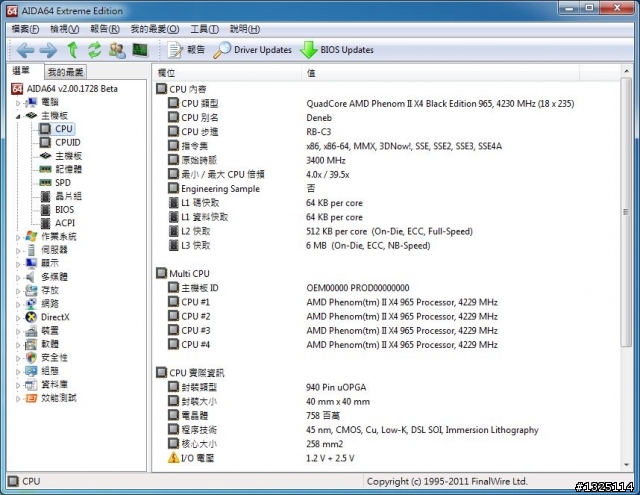The height and width of the screenshot is (495, 640).
Task: Open the 說明(H) menu
Action: (244, 29)
